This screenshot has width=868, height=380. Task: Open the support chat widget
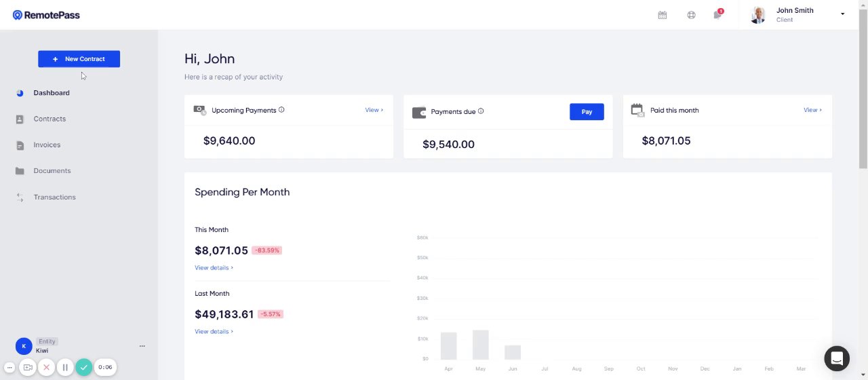coord(837,358)
